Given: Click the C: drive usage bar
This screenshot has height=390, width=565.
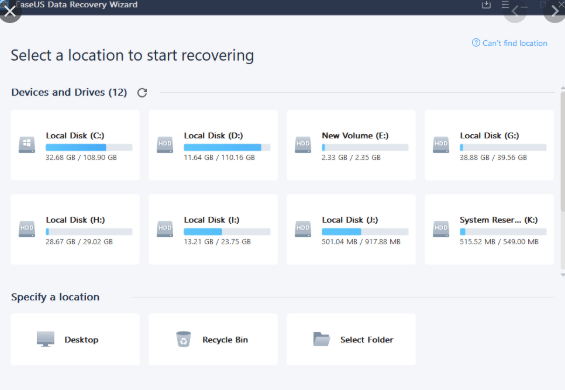Looking at the screenshot, I should [x=89, y=147].
